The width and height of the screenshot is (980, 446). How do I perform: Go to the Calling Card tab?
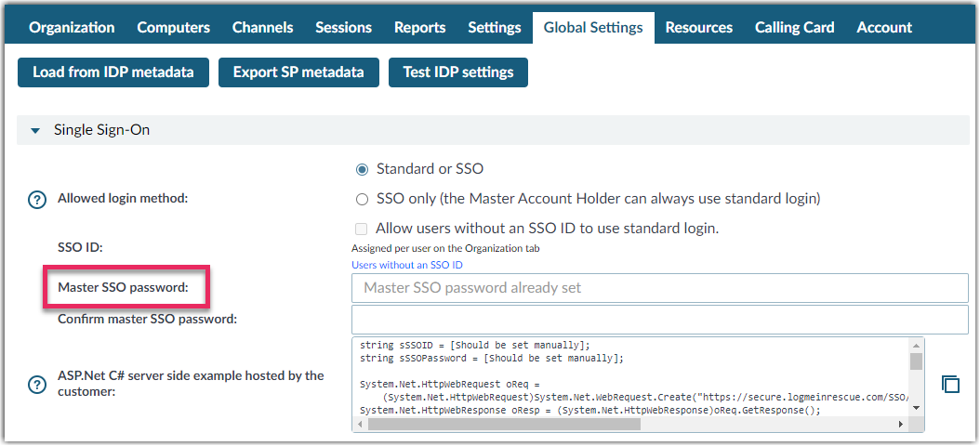click(794, 28)
